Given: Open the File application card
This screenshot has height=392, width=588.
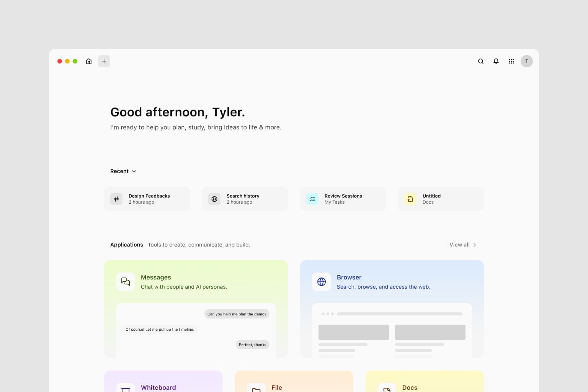Looking at the screenshot, I should point(294,383).
